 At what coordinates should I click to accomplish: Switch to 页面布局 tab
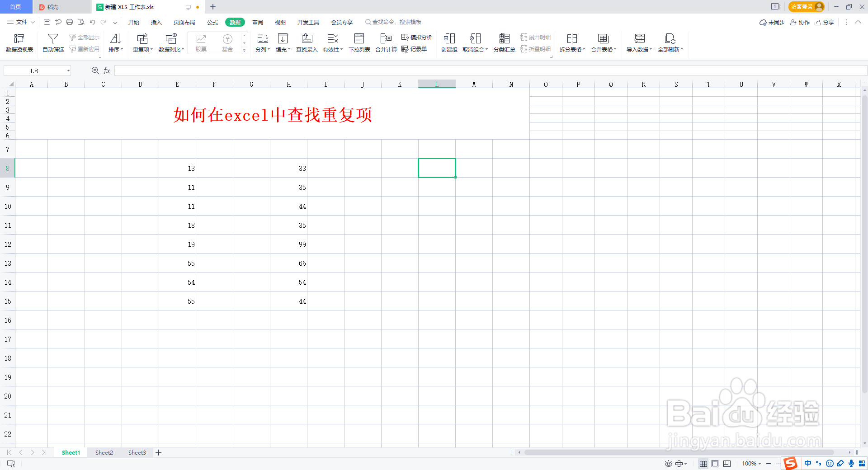pos(184,22)
